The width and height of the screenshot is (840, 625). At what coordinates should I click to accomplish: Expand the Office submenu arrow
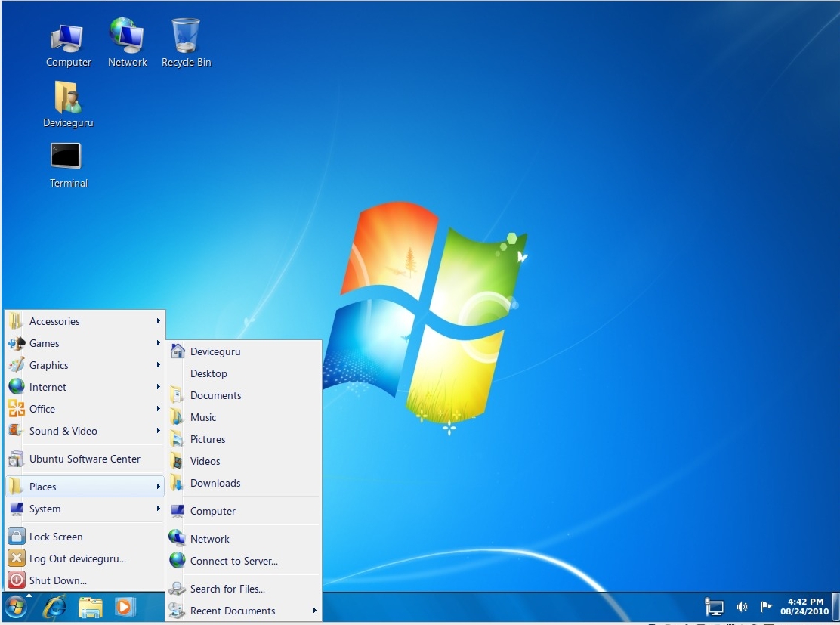pyautogui.click(x=159, y=408)
